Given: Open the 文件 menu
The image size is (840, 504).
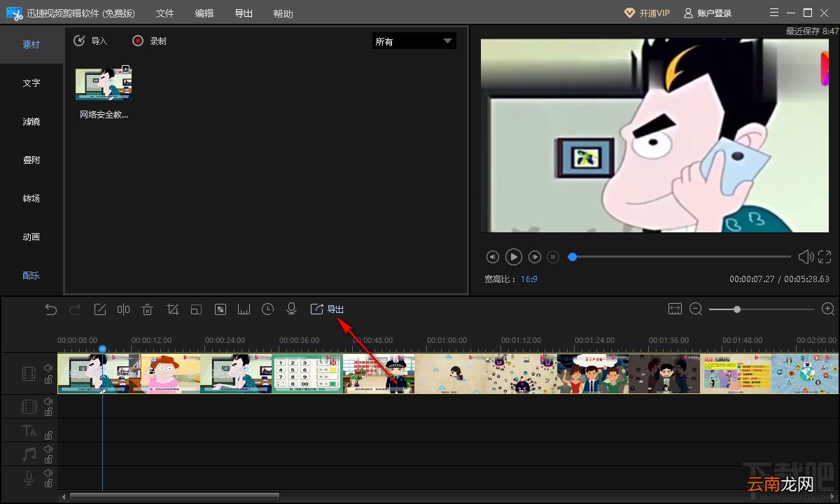Looking at the screenshot, I should (x=164, y=13).
